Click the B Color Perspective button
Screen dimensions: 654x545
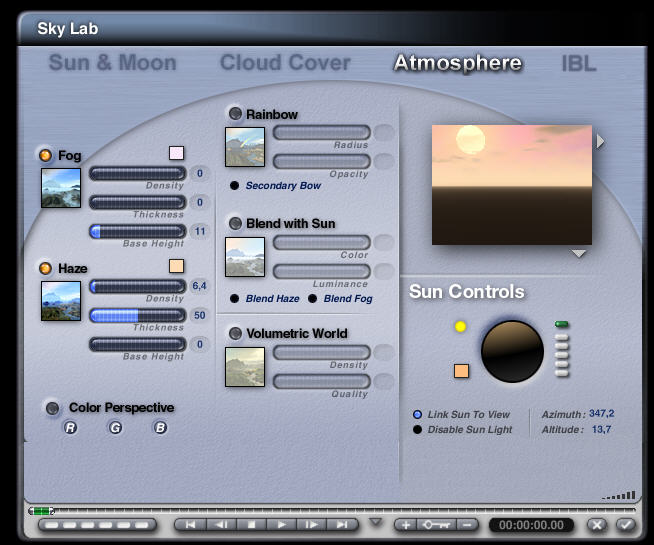pyautogui.click(x=160, y=427)
